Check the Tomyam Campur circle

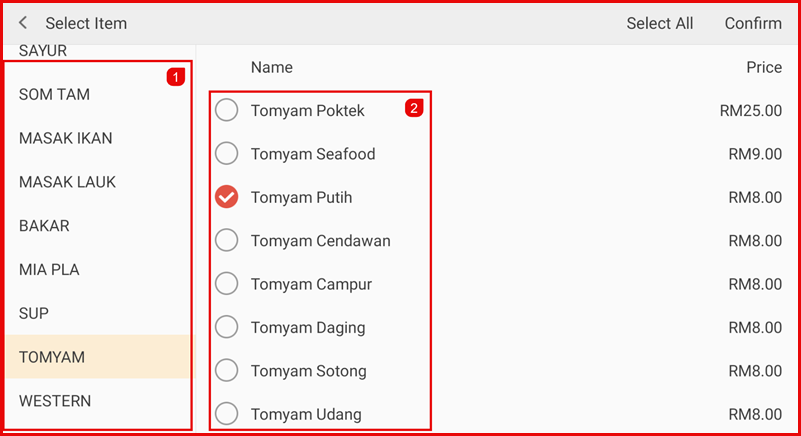pos(227,284)
